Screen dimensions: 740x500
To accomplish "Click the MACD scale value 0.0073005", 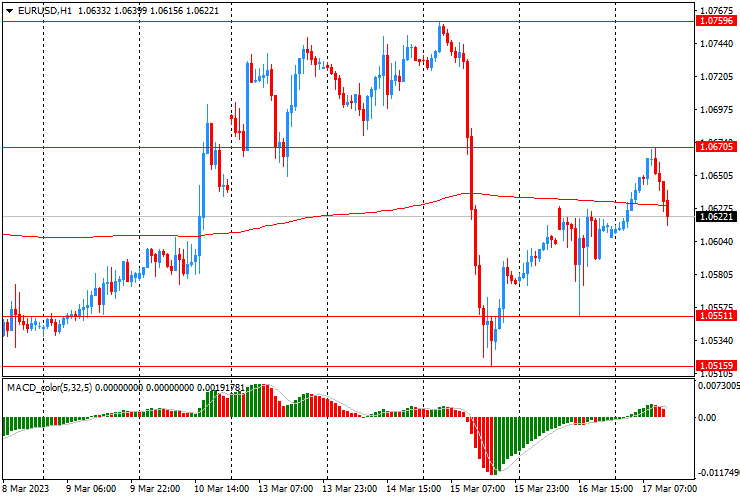I will coord(719,386).
